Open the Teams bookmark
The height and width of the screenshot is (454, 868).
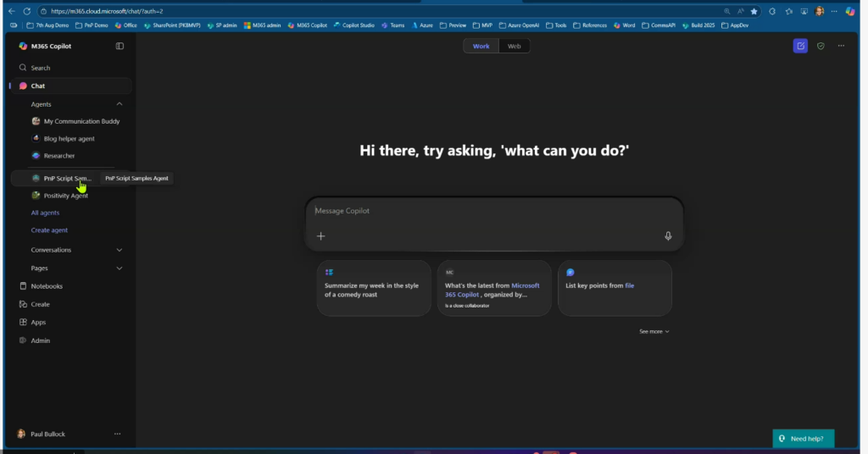point(392,25)
